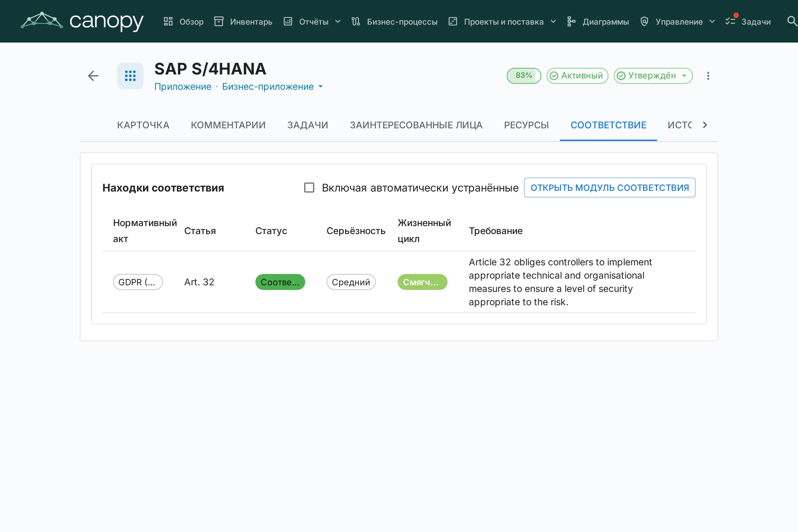This screenshot has height=532, width=798.
Task: Open Диаграммы in the top navigation
Action: click(x=598, y=21)
